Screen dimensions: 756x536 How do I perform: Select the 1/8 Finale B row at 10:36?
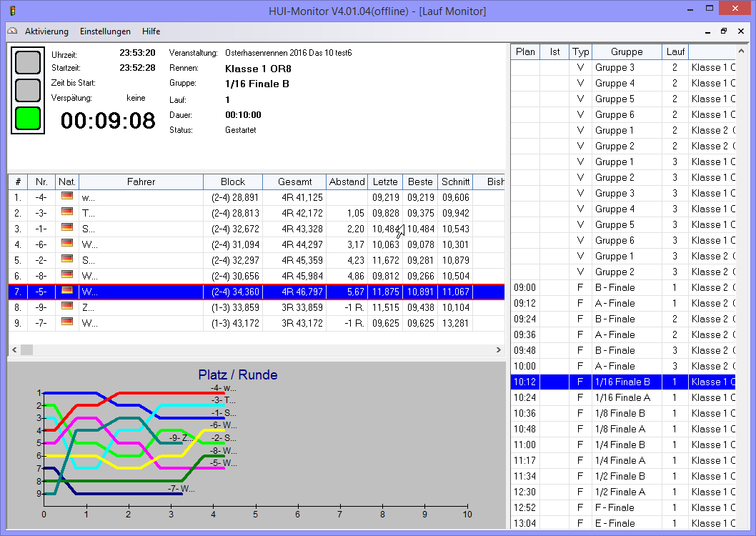(623, 414)
